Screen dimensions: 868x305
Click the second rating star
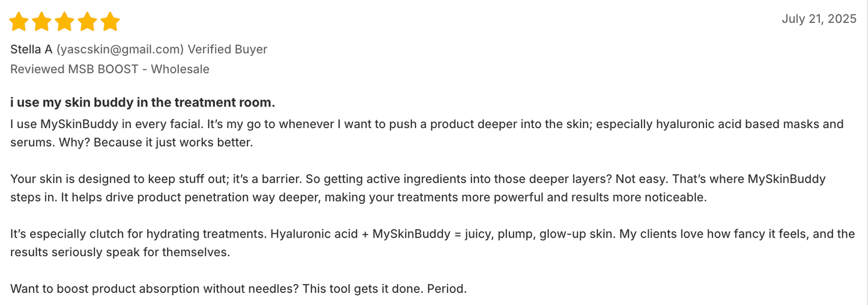coord(42,22)
